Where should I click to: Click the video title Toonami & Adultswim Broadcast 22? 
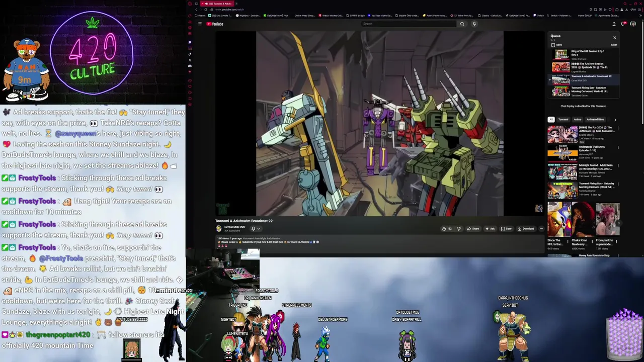[x=244, y=221]
